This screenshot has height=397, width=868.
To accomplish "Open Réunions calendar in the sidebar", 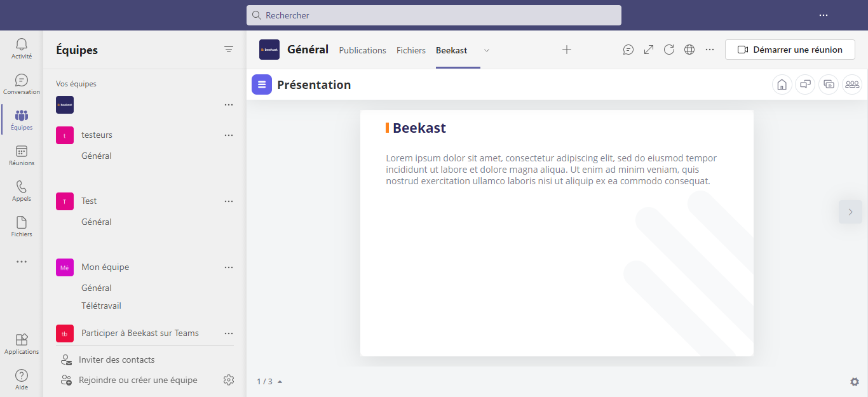I will click(22, 155).
